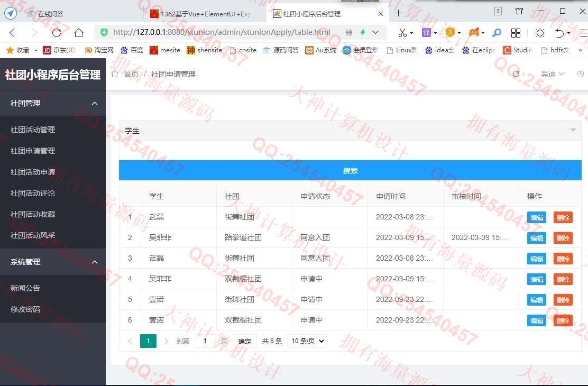Open the 百度 bookmark
Screen dimensions: 588x386
[132, 50]
